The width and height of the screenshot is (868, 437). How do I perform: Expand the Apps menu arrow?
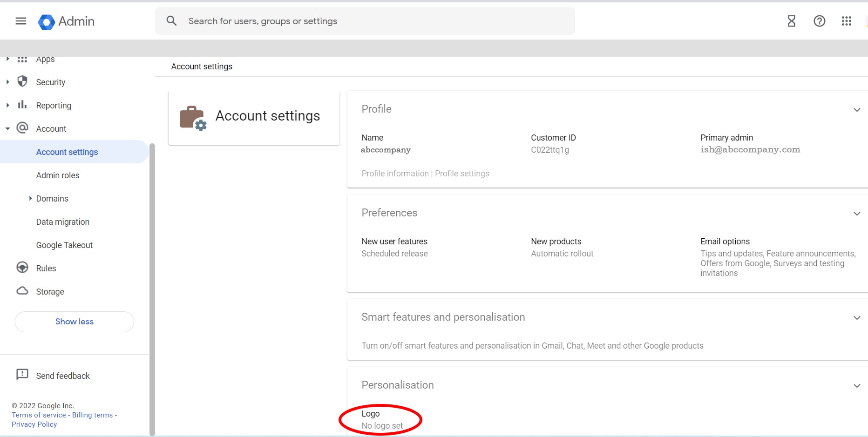(7, 59)
